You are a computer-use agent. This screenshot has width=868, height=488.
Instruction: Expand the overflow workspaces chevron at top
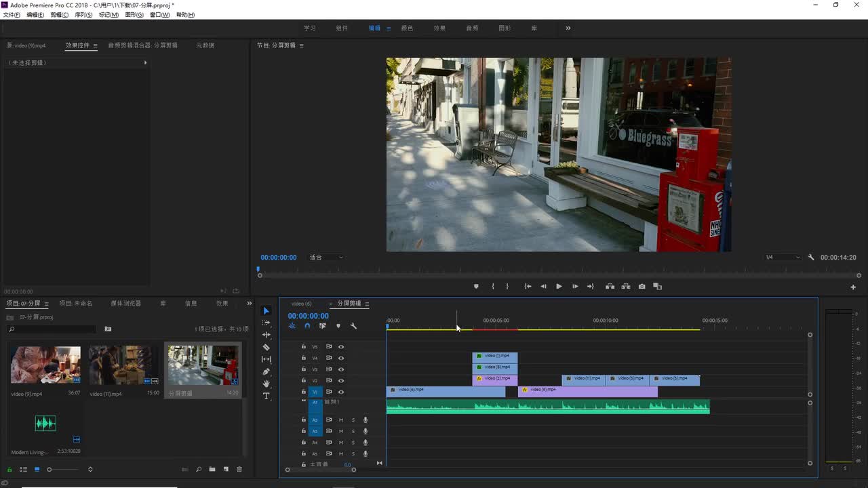coord(568,28)
